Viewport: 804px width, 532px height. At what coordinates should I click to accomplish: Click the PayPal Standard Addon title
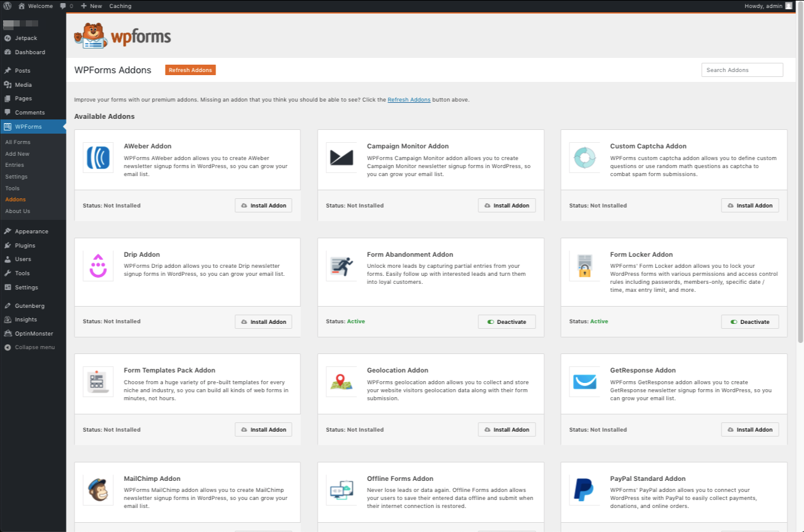[648, 478]
